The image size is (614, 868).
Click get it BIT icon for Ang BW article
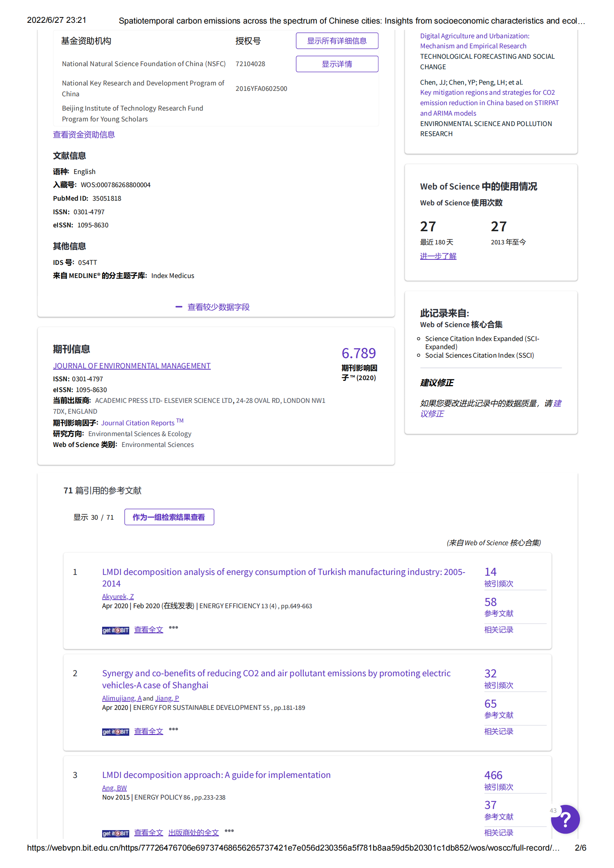pyautogui.click(x=115, y=833)
